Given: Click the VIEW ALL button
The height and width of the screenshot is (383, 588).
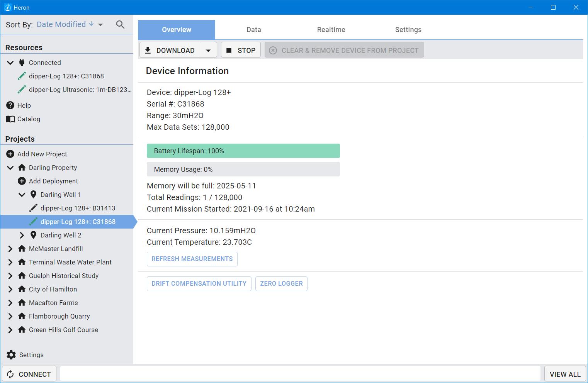Looking at the screenshot, I should point(565,374).
